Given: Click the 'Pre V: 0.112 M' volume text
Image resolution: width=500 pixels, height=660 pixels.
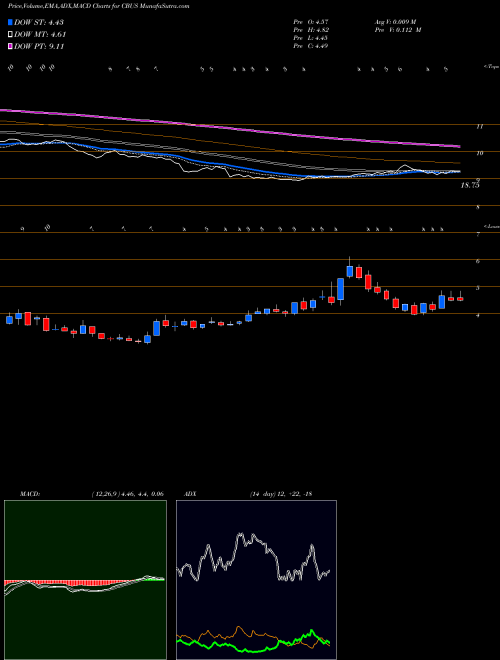Looking at the screenshot, I should (x=399, y=30).
